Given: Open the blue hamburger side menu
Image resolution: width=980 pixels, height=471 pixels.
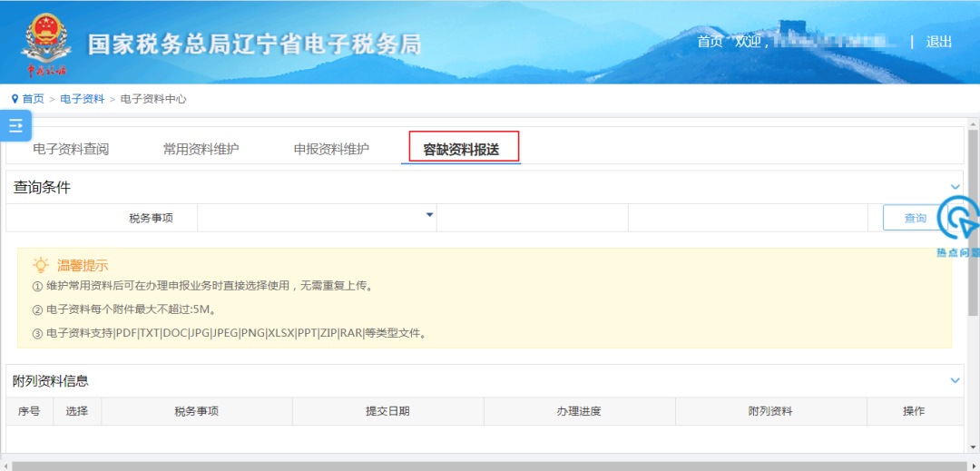Looking at the screenshot, I should coord(15,126).
